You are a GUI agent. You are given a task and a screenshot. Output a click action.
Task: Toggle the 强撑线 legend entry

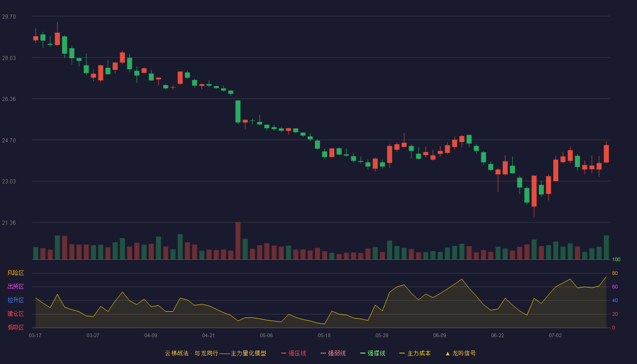(373, 353)
